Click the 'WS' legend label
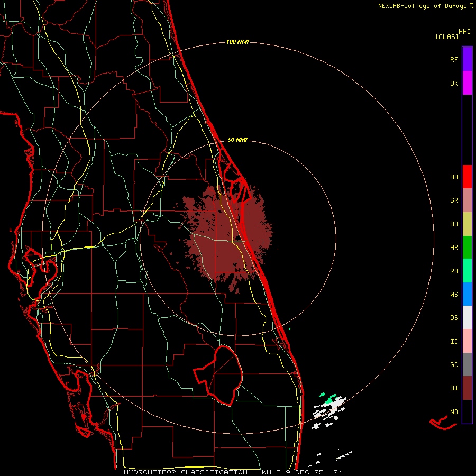 click(x=454, y=295)
